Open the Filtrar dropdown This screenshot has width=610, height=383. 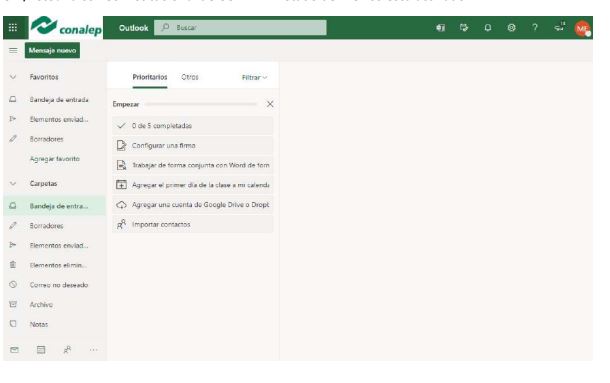coord(254,77)
